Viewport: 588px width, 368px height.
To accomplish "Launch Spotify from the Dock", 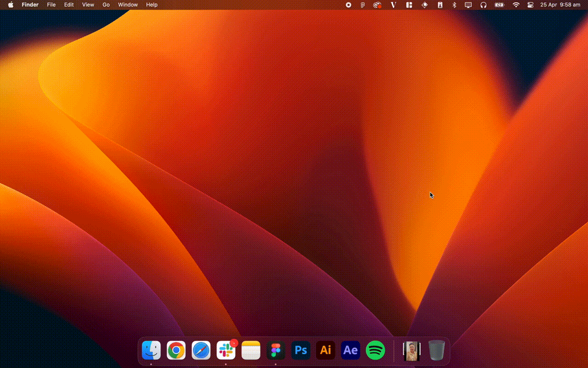I will click(375, 351).
